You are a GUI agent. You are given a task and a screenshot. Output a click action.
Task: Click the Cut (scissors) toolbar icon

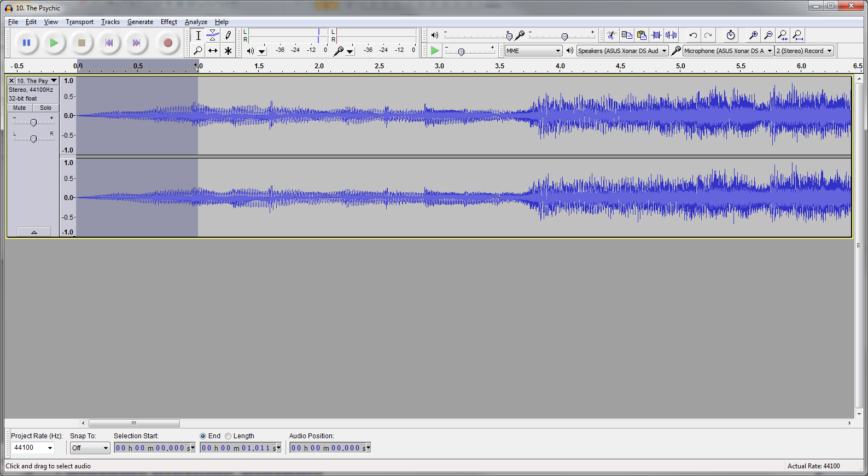point(611,35)
